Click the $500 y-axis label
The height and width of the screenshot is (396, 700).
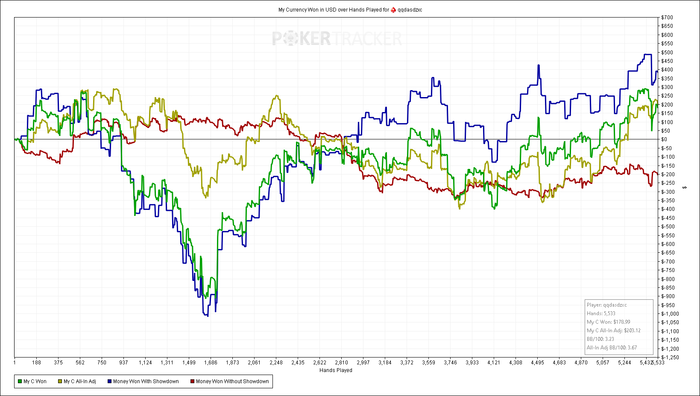click(x=667, y=52)
